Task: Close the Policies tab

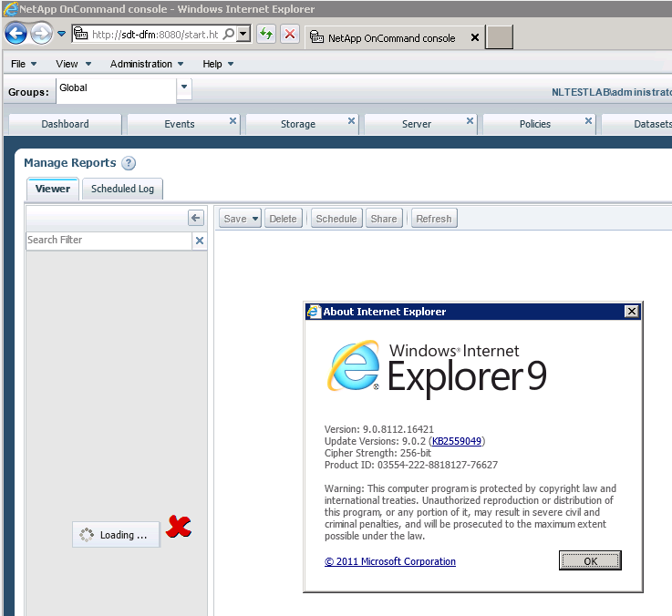Action: 588,121
